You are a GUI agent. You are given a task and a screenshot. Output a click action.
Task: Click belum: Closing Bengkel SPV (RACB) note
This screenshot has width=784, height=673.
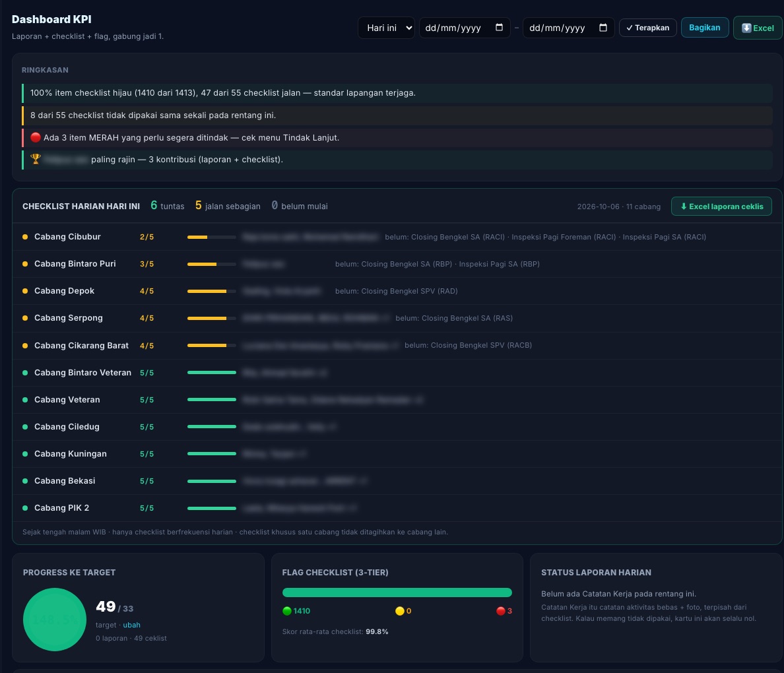468,345
